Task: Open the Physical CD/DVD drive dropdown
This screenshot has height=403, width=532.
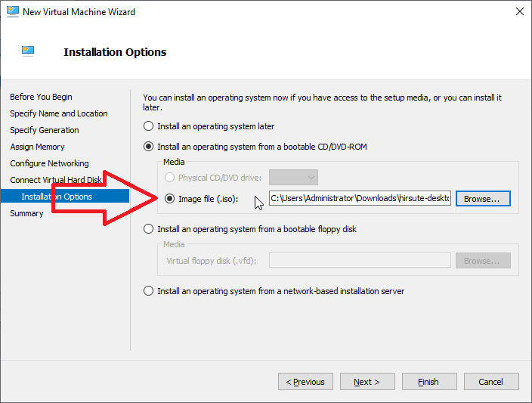Action: click(293, 178)
